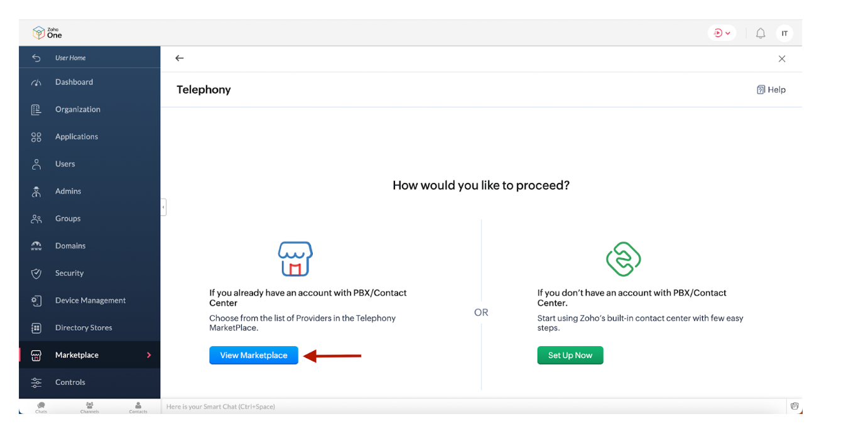The image size is (868, 441).
Task: Click the Security shield icon
Action: pos(36,273)
